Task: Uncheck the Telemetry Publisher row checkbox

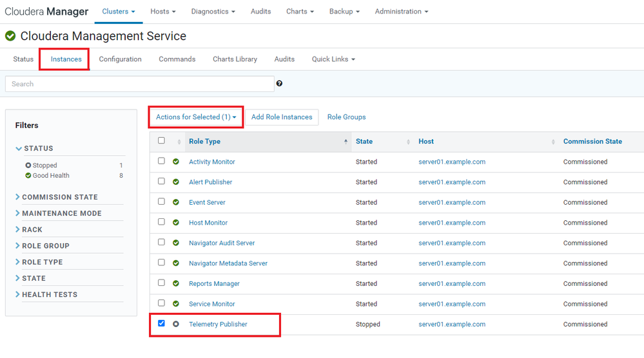Action: pyautogui.click(x=161, y=323)
